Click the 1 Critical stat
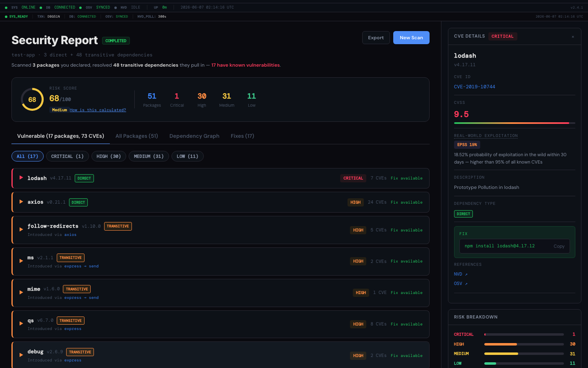The image size is (588, 368). tap(177, 99)
